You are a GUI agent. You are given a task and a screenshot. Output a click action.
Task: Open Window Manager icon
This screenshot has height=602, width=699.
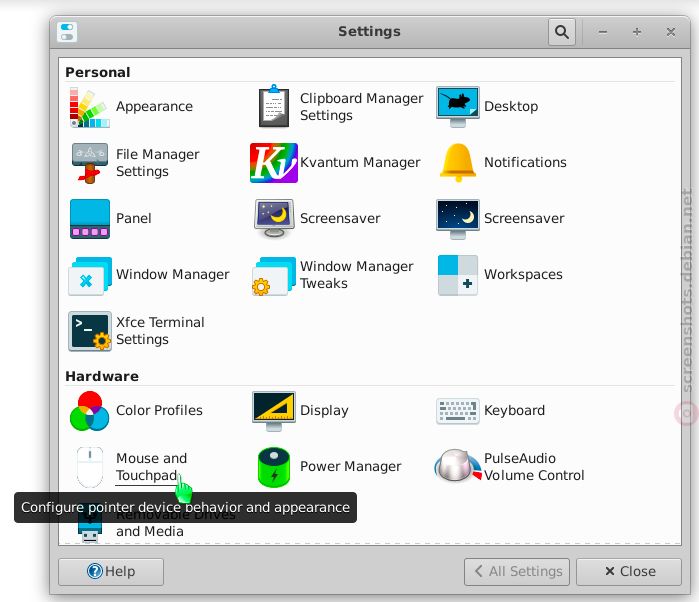(x=90, y=275)
